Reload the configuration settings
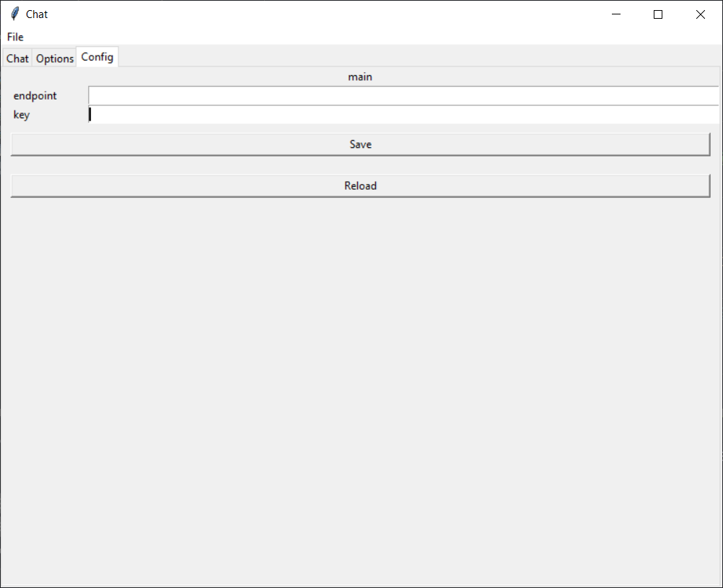The image size is (723, 588). [360, 185]
